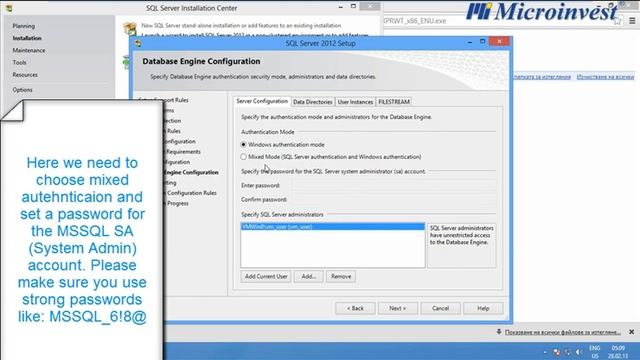This screenshot has height=360, width=640.
Task: Click the new stand-alone installation box icon
Action: (130, 28)
